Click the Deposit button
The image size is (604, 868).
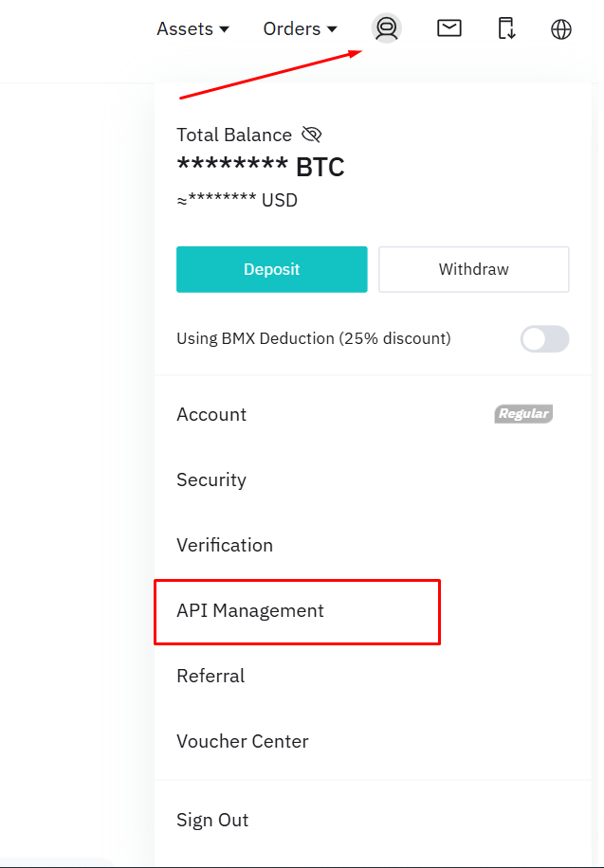271,269
